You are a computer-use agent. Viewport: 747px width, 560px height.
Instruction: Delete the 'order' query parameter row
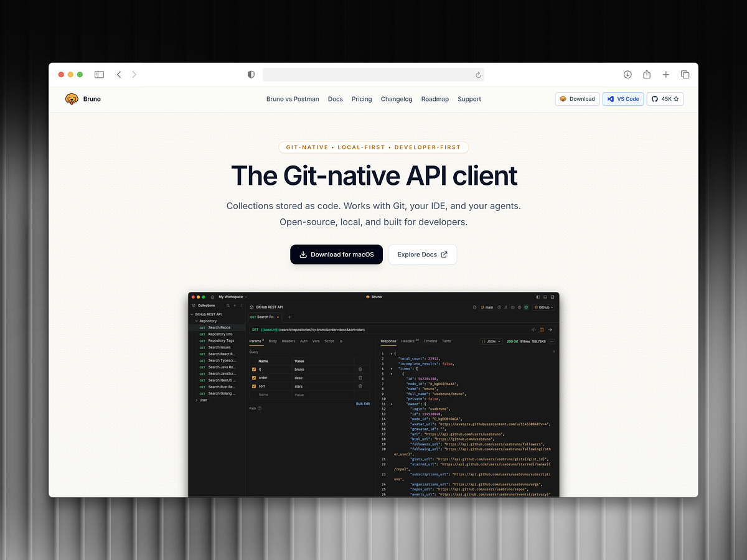pyautogui.click(x=360, y=378)
